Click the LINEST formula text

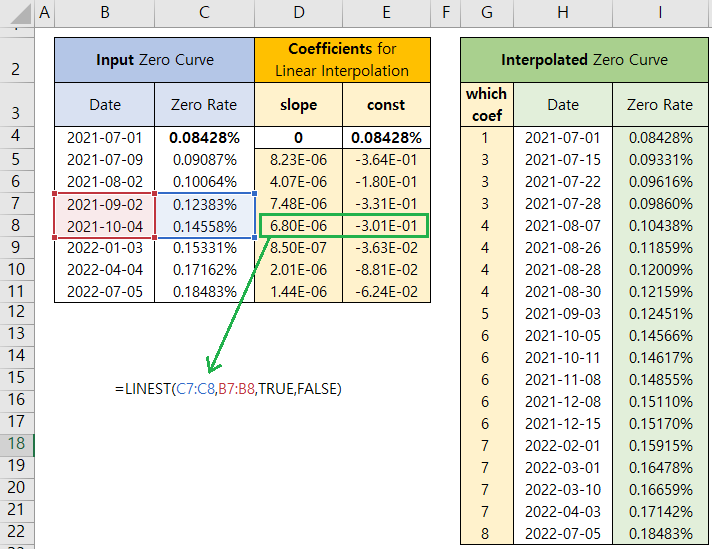pyautogui.click(x=228, y=389)
